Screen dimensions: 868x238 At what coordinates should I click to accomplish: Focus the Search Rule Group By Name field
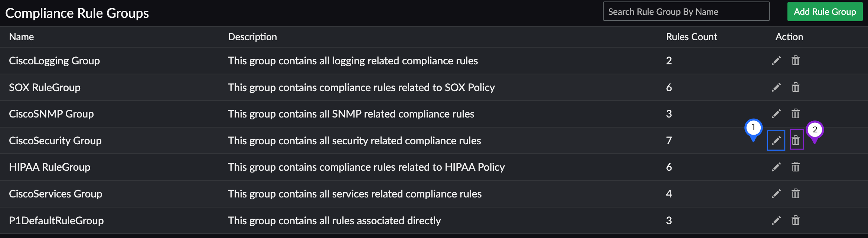[686, 12]
